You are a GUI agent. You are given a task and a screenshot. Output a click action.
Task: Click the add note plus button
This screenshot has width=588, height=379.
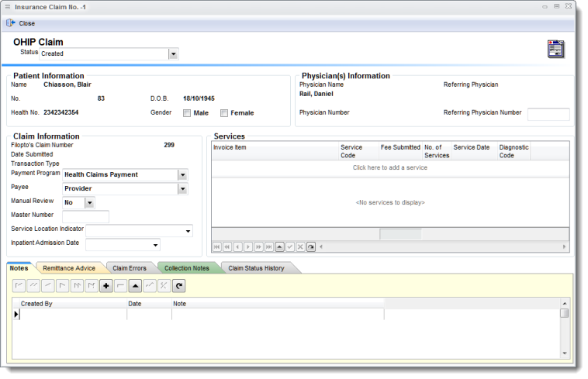click(106, 286)
